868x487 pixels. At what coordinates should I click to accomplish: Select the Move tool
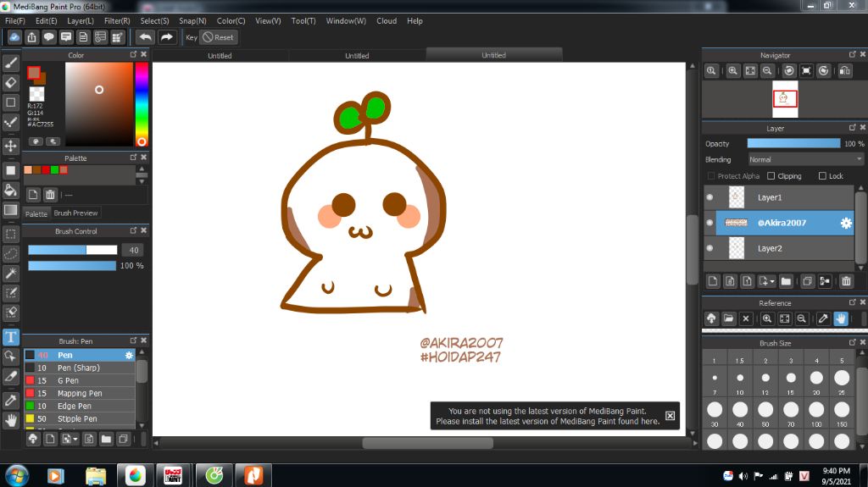[10, 146]
